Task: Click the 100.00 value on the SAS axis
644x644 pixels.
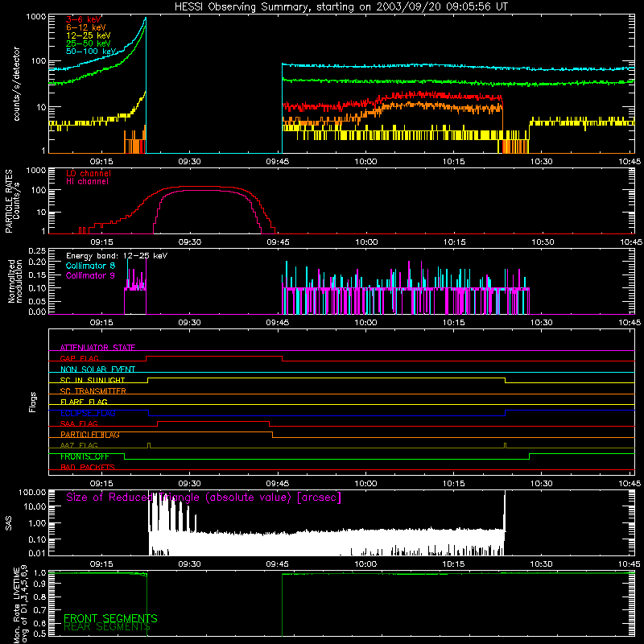Action: (x=32, y=493)
